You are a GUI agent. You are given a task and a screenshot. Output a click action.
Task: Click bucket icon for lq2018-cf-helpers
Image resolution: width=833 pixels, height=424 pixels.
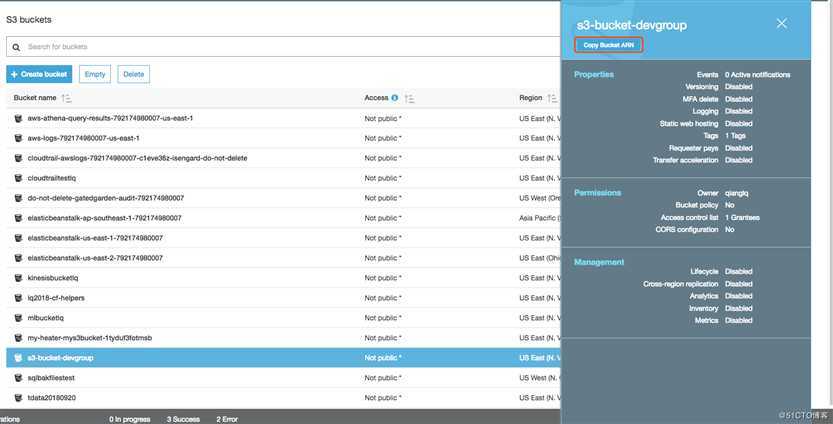[19, 298]
